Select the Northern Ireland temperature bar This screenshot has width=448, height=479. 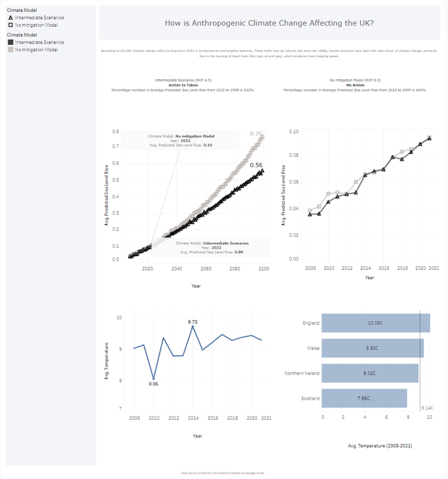pyautogui.click(x=370, y=373)
